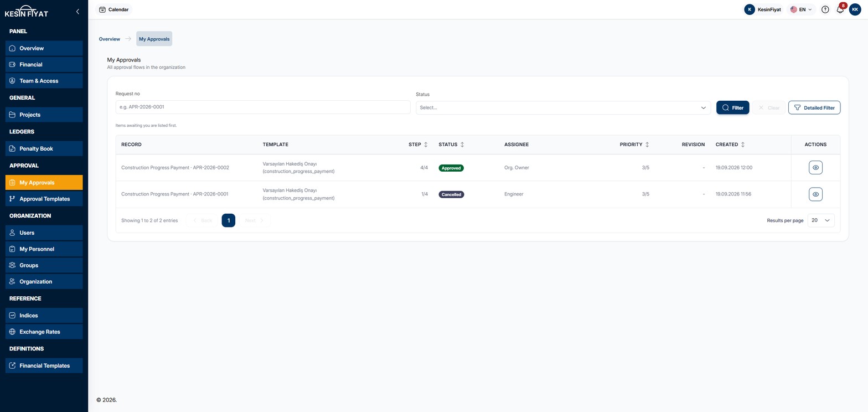The width and height of the screenshot is (868, 412).
Task: Click the My Approvals breadcrumb
Action: point(154,39)
